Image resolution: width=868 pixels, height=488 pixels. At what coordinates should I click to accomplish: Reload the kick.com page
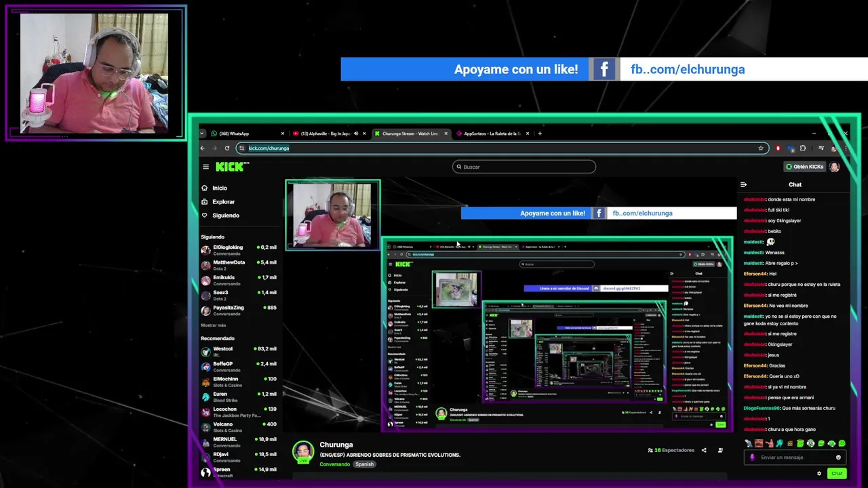click(226, 148)
